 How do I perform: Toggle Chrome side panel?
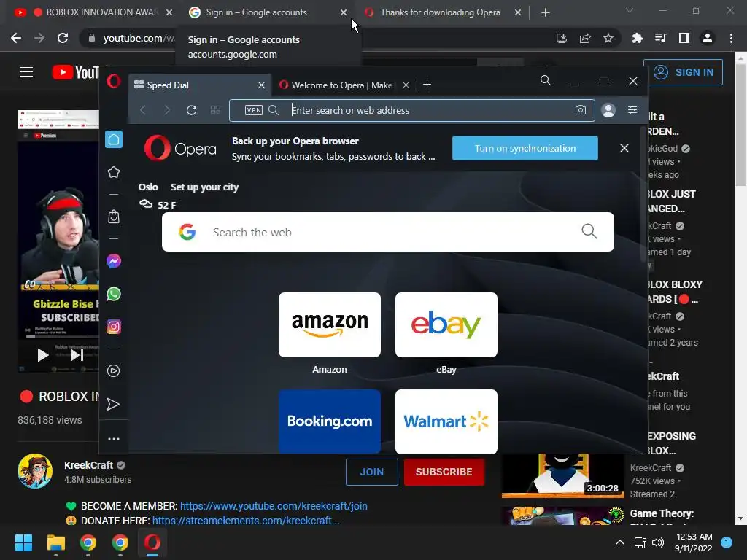(684, 38)
